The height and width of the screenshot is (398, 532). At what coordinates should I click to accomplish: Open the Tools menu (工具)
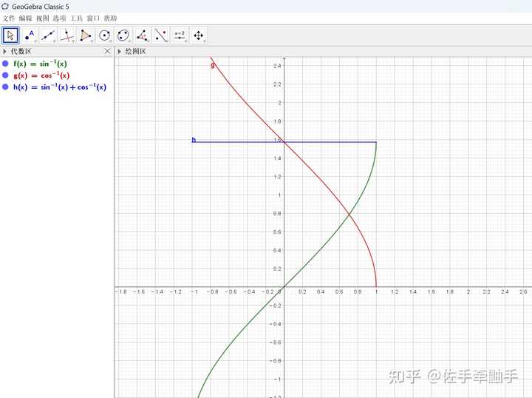tap(76, 18)
